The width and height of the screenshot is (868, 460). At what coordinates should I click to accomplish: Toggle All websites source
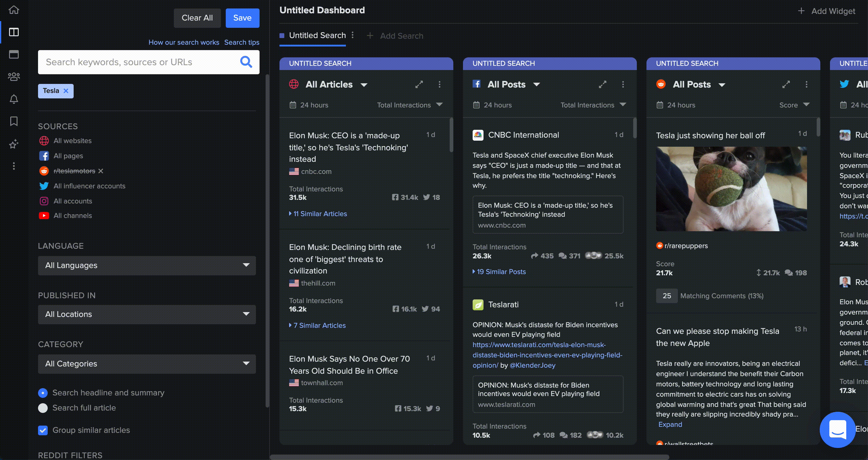point(65,141)
